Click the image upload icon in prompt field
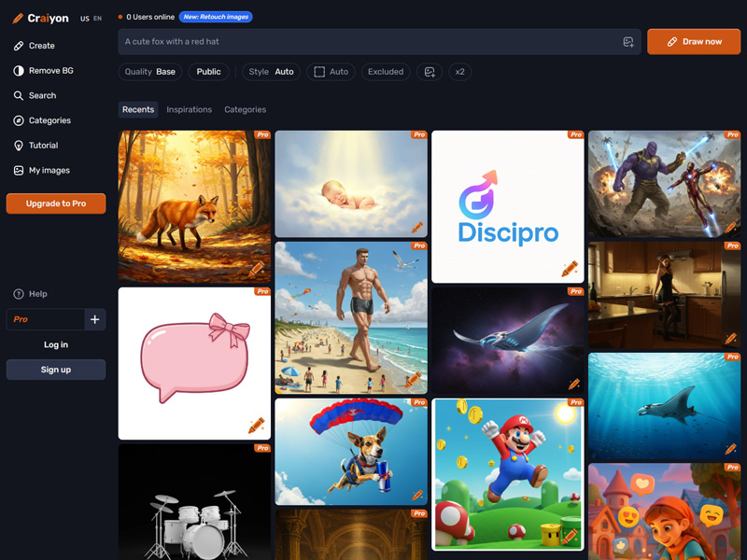Screen dimensions: 747x560 tap(628, 42)
